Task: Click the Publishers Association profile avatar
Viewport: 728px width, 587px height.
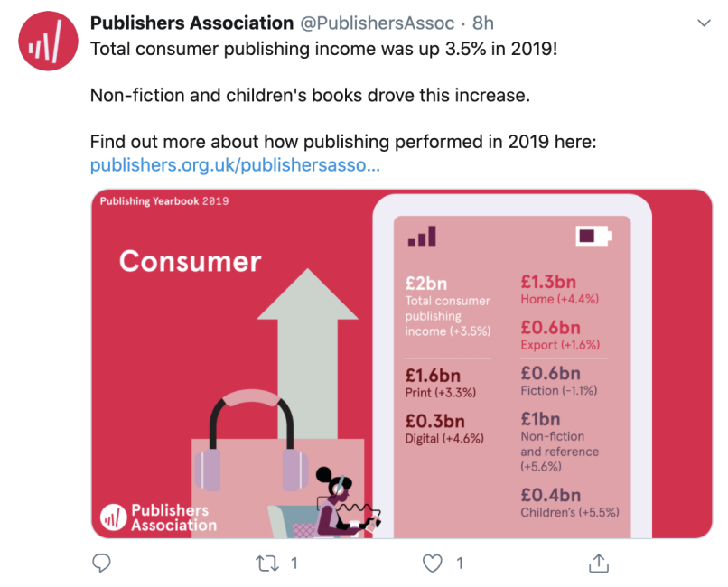Action: [x=49, y=41]
